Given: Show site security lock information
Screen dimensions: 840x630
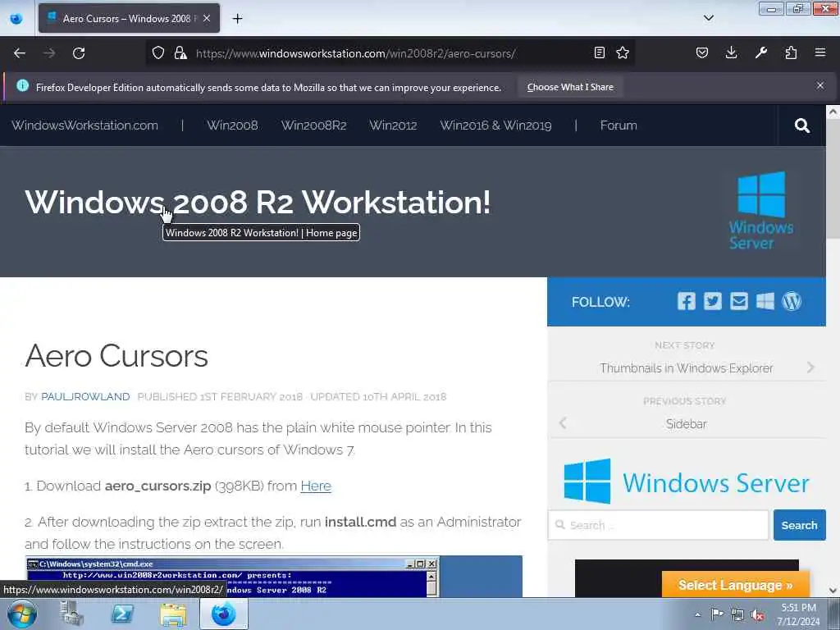Looking at the screenshot, I should click(x=180, y=53).
